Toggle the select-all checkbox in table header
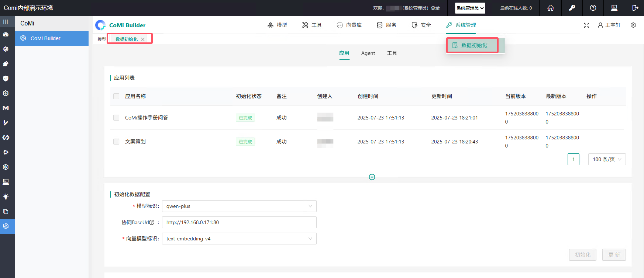The height and width of the screenshot is (278, 644). click(116, 96)
